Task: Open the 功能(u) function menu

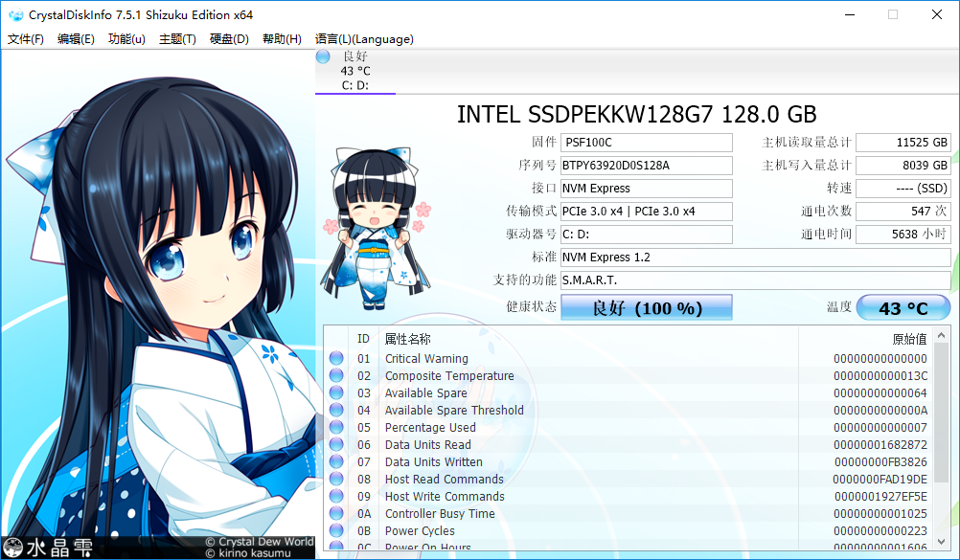Action: coord(126,39)
